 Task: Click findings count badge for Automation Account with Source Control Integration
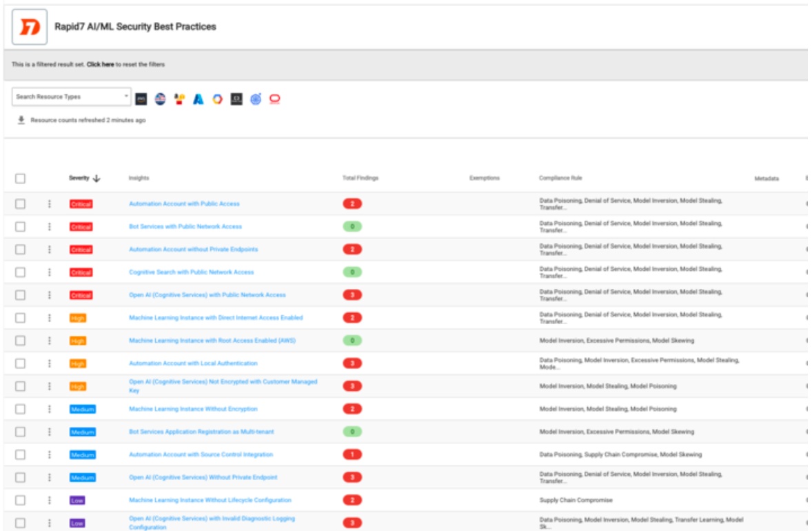[352, 454]
